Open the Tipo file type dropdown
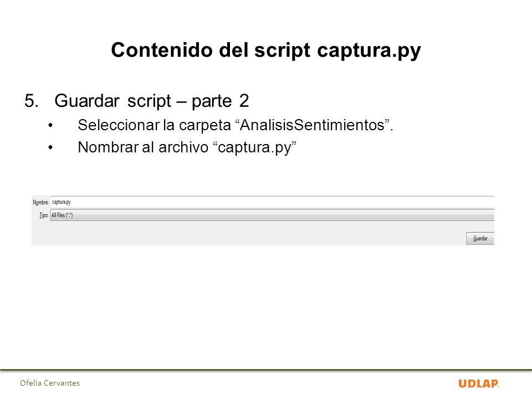 [x=272, y=215]
